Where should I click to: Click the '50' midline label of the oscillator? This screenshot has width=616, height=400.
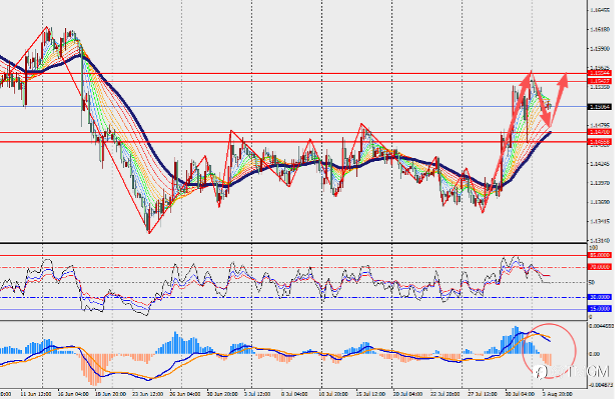click(591, 282)
